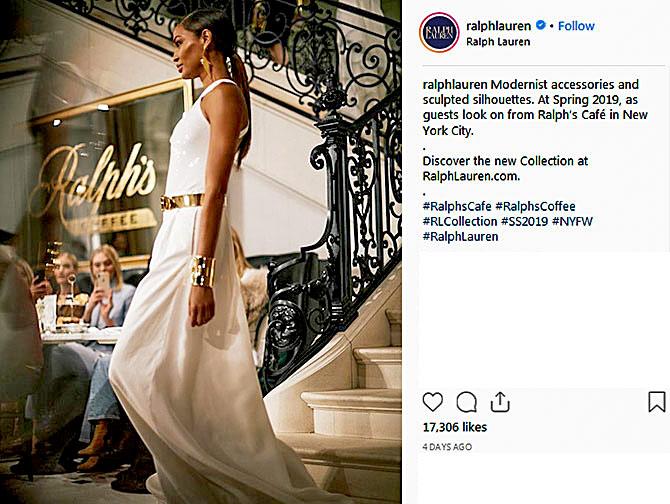Open comments with the speech bubble icon
This screenshot has height=504, width=670.
pyautogui.click(x=466, y=402)
